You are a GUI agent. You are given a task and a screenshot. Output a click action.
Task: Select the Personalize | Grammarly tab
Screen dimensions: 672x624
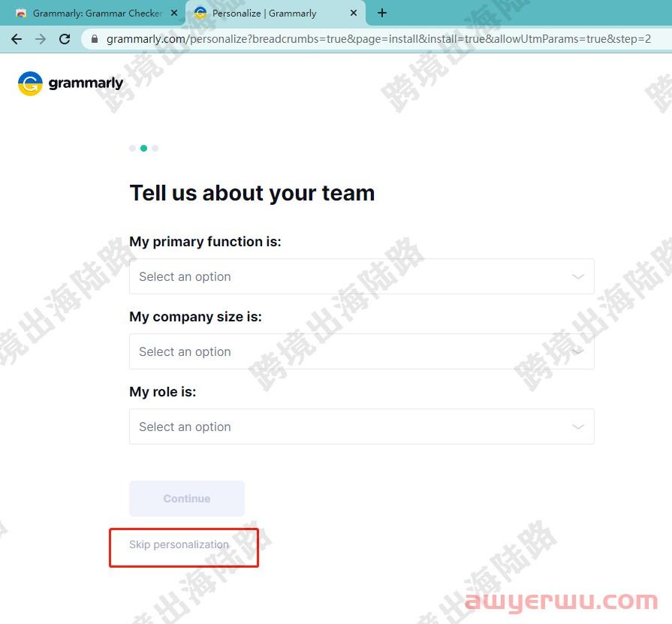pyautogui.click(x=276, y=14)
